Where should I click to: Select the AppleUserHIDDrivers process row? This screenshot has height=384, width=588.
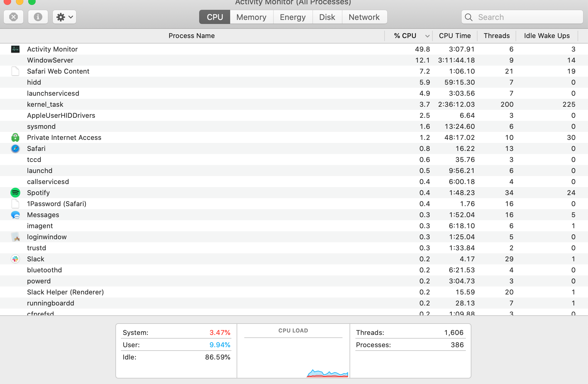click(294, 115)
